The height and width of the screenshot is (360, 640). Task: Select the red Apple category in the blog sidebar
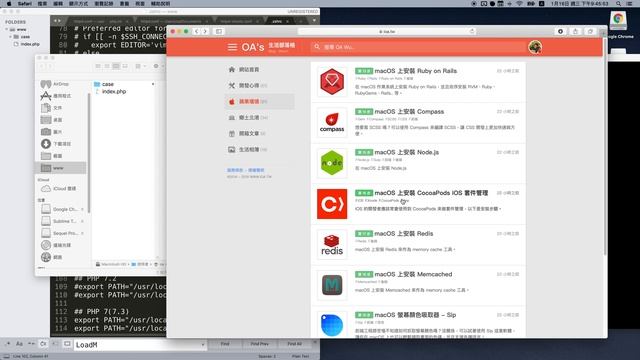point(259,101)
